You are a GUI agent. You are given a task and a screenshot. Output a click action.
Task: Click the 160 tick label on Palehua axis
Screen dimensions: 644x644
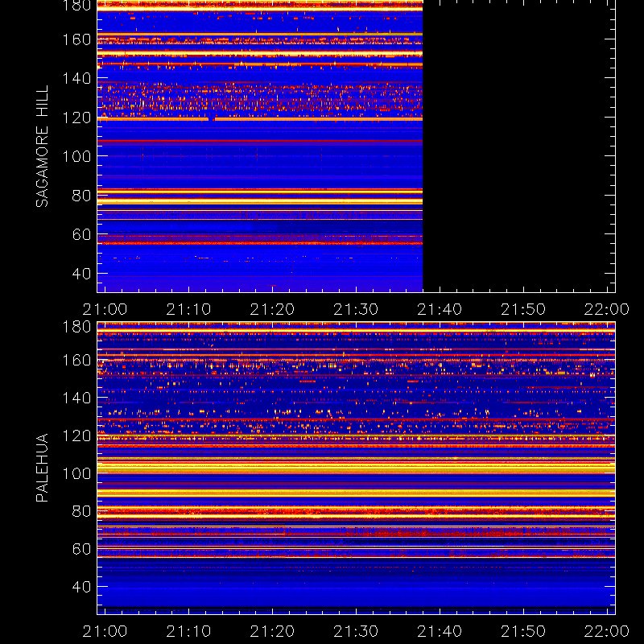coord(76,361)
